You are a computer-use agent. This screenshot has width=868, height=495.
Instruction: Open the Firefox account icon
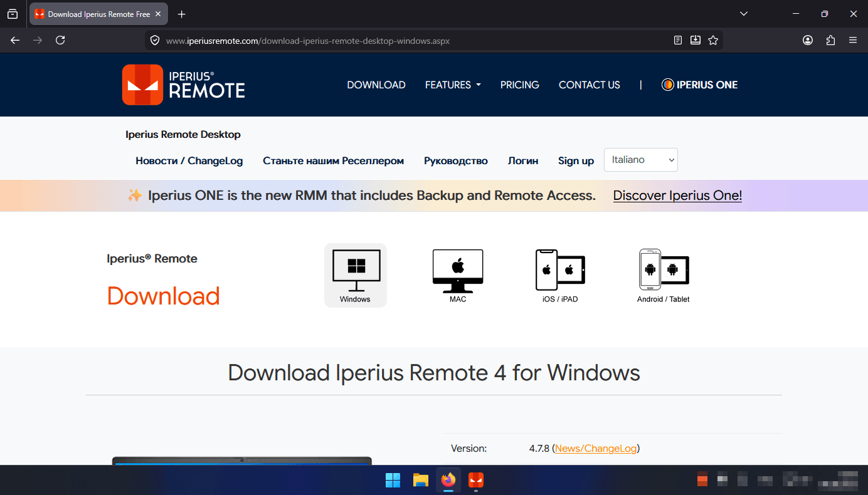tap(808, 40)
